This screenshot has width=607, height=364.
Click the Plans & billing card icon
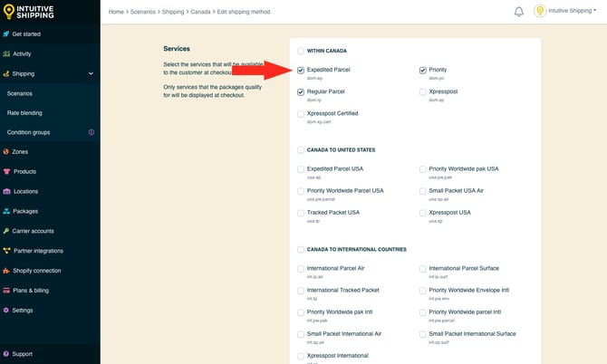[6, 290]
